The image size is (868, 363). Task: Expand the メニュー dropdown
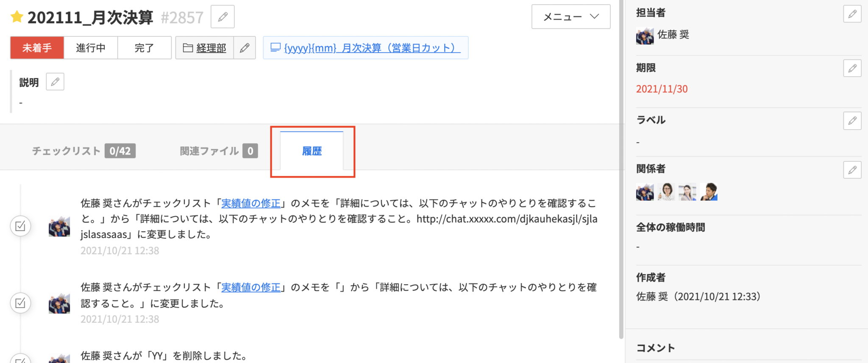pyautogui.click(x=570, y=17)
